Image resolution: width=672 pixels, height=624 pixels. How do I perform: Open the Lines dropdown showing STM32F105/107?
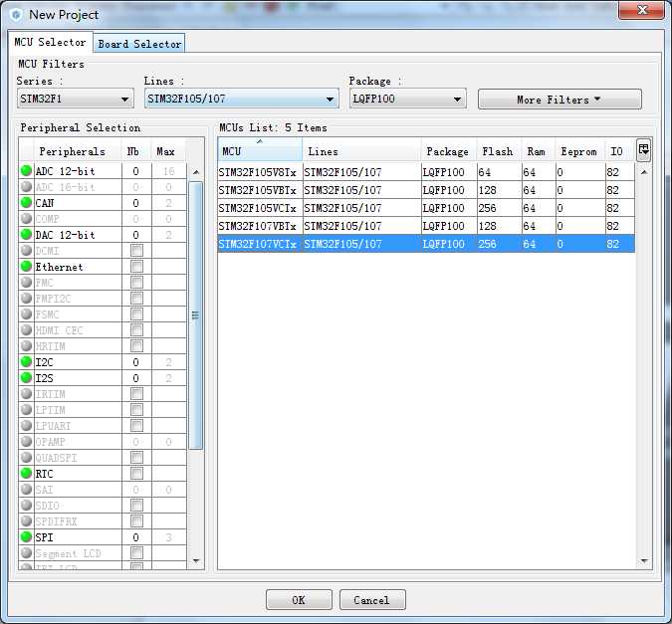pos(241,99)
